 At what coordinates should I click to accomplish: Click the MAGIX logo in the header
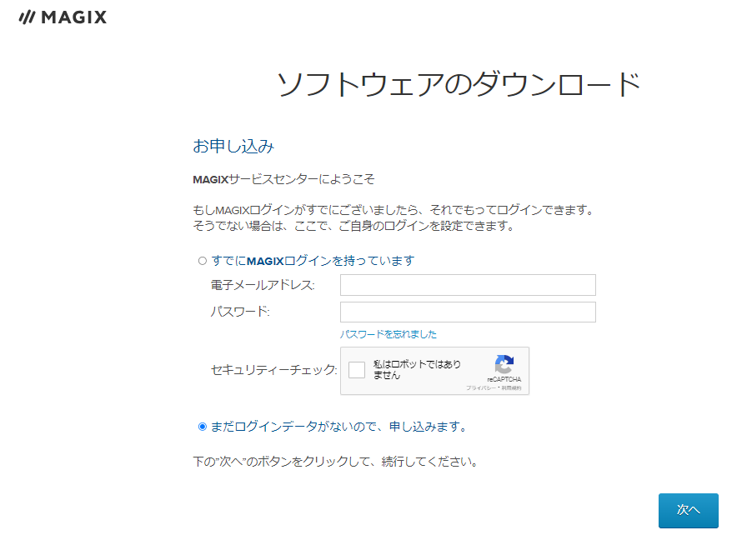click(x=63, y=17)
